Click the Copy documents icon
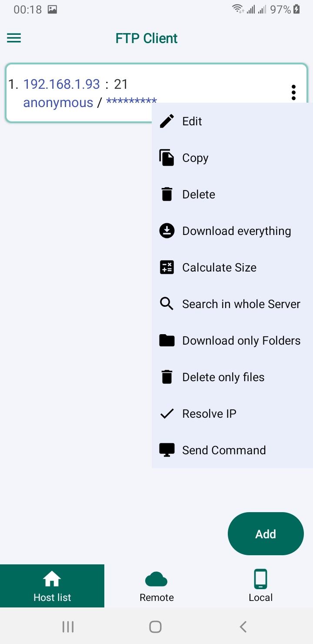This screenshot has height=644, width=313. tap(167, 158)
